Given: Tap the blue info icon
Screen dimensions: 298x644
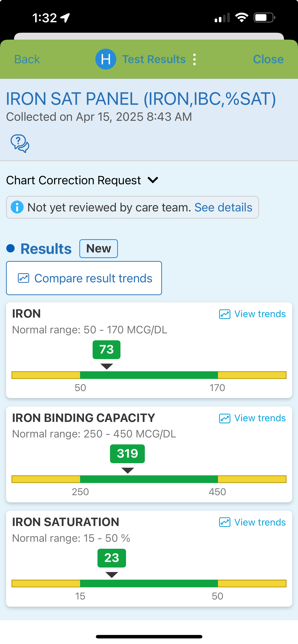Looking at the screenshot, I should [x=17, y=207].
